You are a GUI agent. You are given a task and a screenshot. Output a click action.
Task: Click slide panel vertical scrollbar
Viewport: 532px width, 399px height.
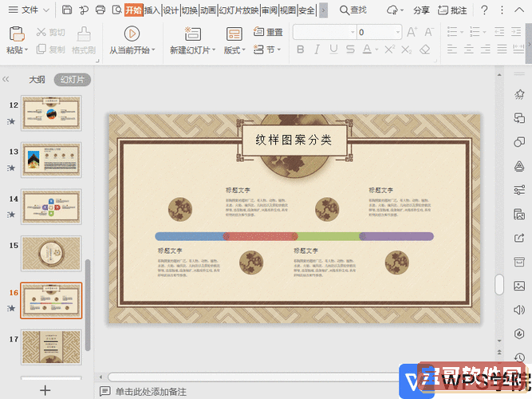tap(88, 305)
